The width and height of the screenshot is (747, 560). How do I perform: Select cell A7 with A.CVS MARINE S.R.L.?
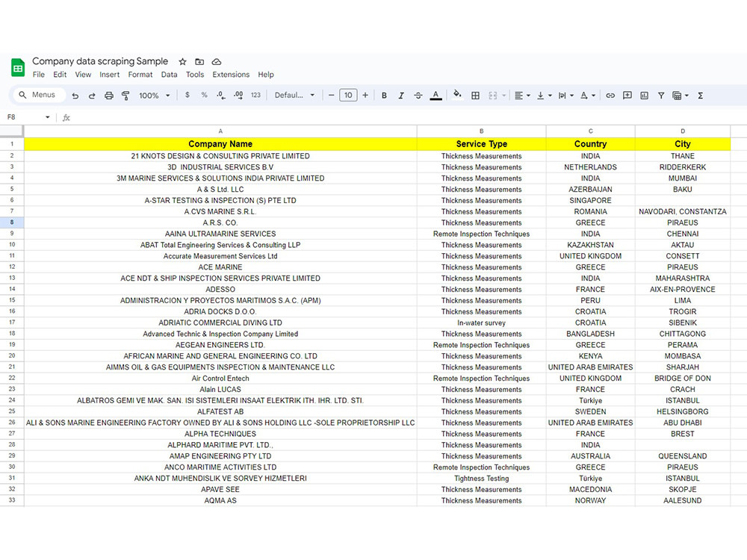coord(220,211)
